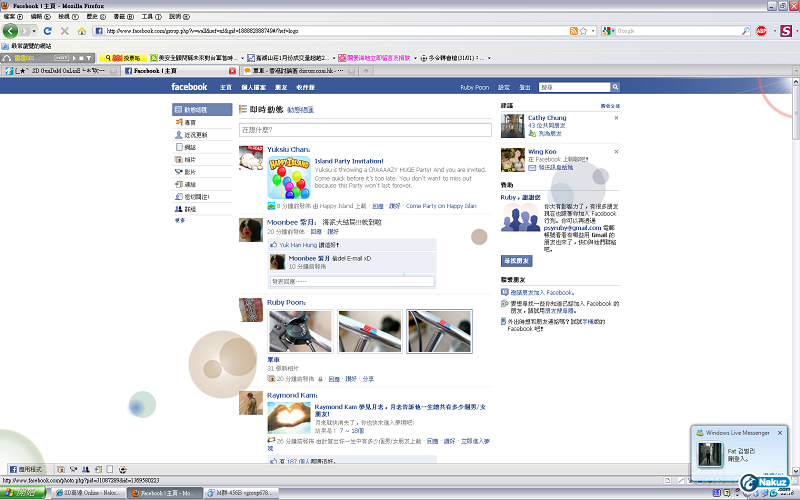Open the News Feed sidebar item icon
The height and width of the screenshot is (500, 800).
(178, 109)
